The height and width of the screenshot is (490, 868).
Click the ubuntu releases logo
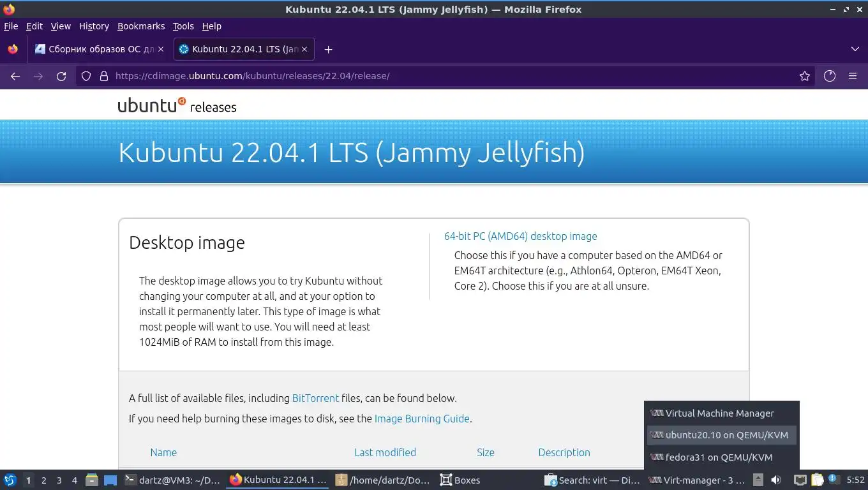point(177,105)
